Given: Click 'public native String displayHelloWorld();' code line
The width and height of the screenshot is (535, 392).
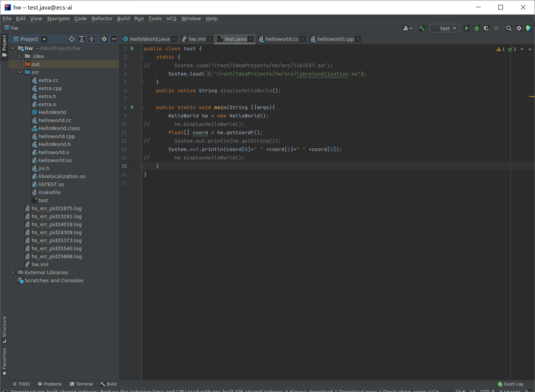Looking at the screenshot, I should (218, 90).
